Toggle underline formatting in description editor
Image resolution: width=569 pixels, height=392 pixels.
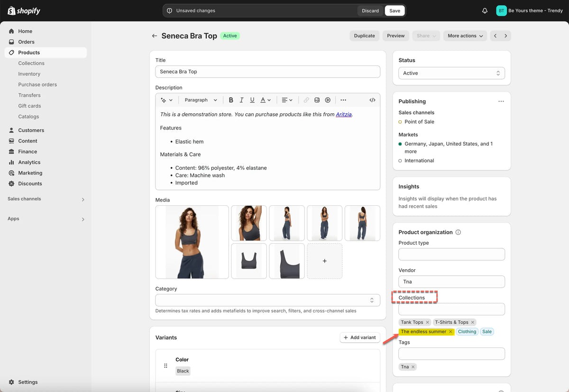click(252, 100)
